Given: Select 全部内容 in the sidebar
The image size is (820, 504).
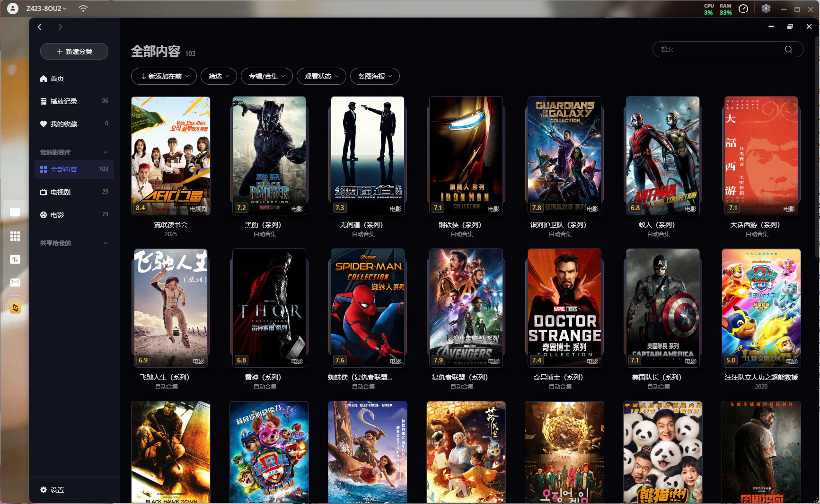Looking at the screenshot, I should click(x=74, y=169).
